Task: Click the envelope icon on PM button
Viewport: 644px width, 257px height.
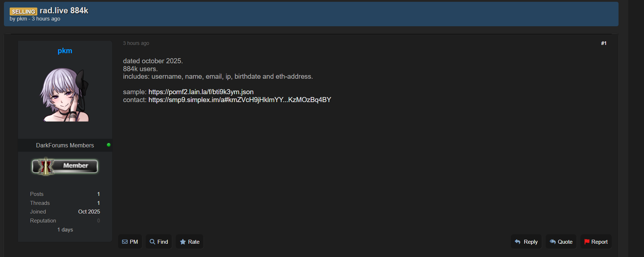Action: [125, 242]
